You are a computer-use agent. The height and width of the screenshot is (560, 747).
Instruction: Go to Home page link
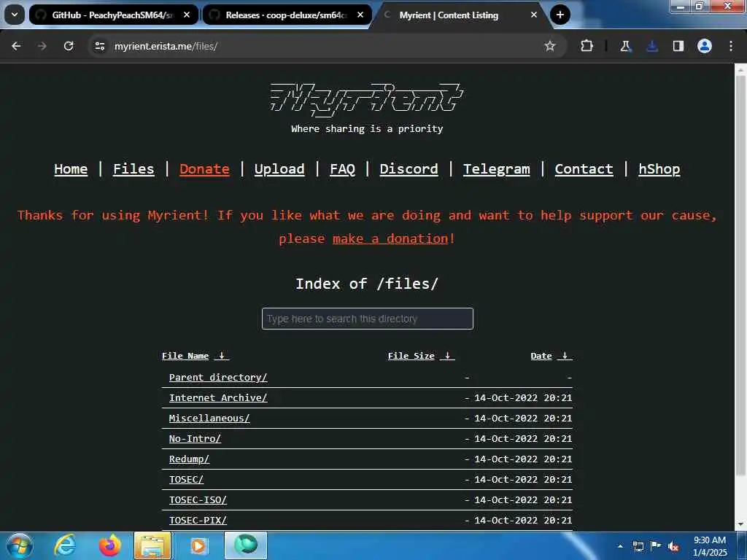[x=71, y=169]
